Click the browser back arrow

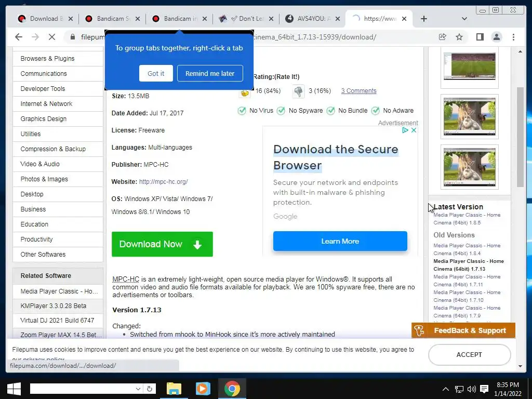(x=19, y=37)
